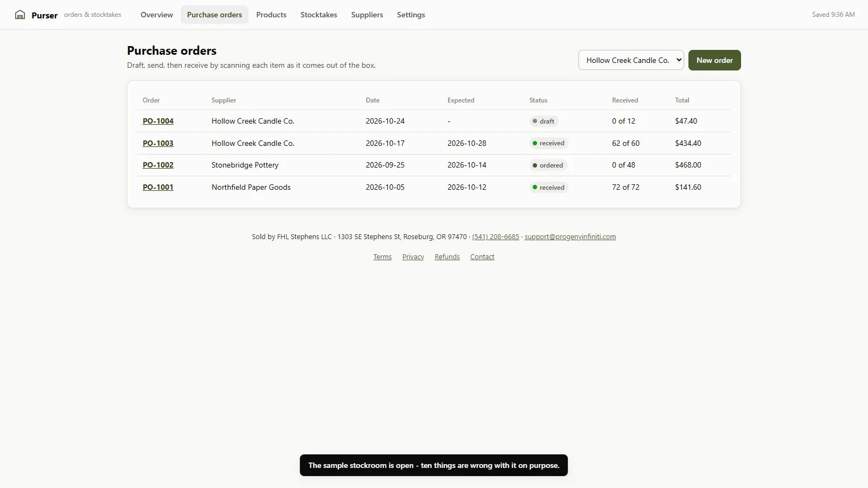
Task: Select the Purchase orders tab
Action: click(214, 15)
